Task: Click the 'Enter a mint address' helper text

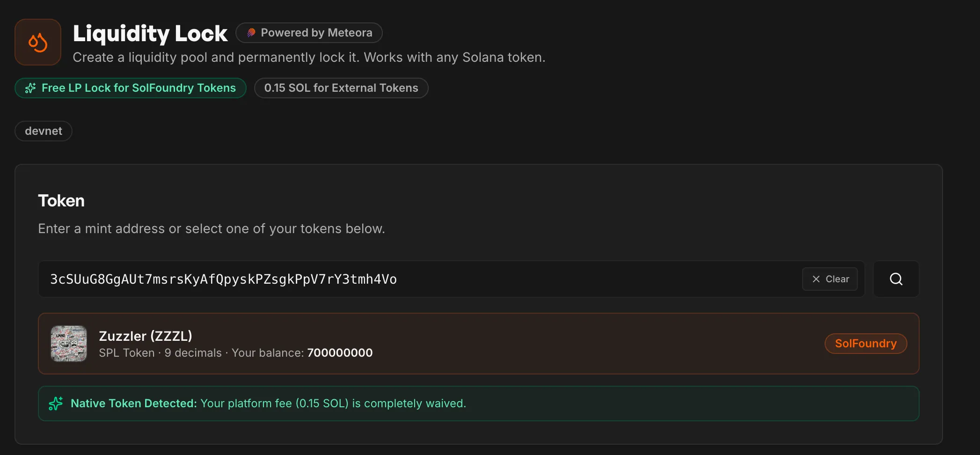Action: point(211,228)
